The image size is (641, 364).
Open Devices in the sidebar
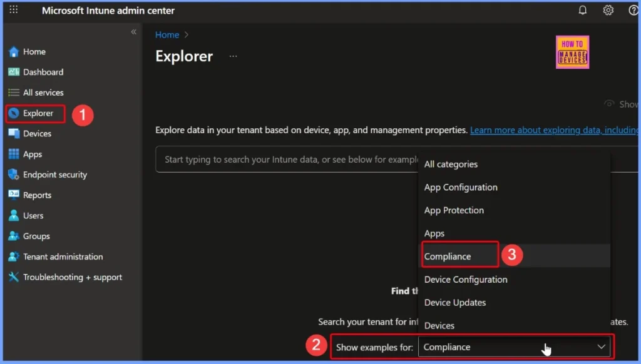[x=37, y=134]
